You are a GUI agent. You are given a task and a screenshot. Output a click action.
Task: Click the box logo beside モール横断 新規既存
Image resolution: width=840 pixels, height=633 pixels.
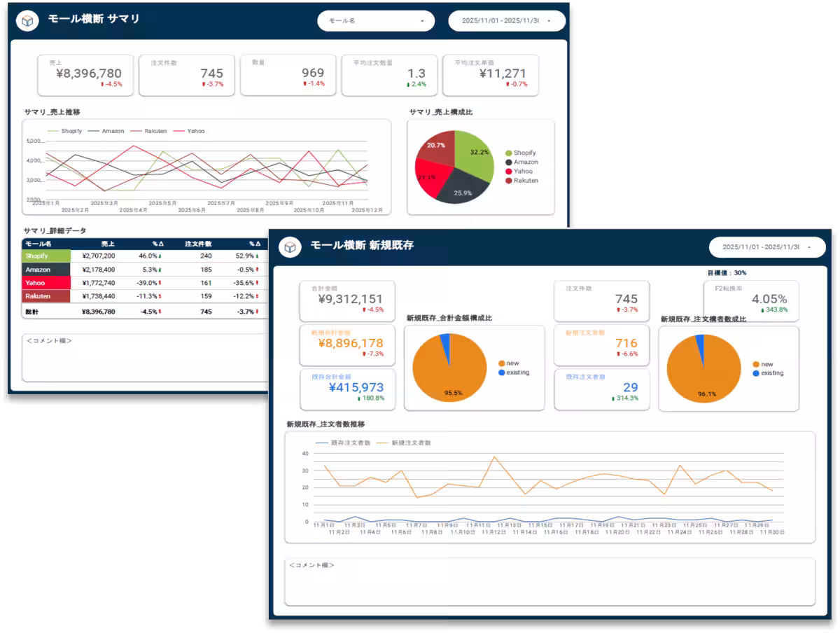pos(290,246)
